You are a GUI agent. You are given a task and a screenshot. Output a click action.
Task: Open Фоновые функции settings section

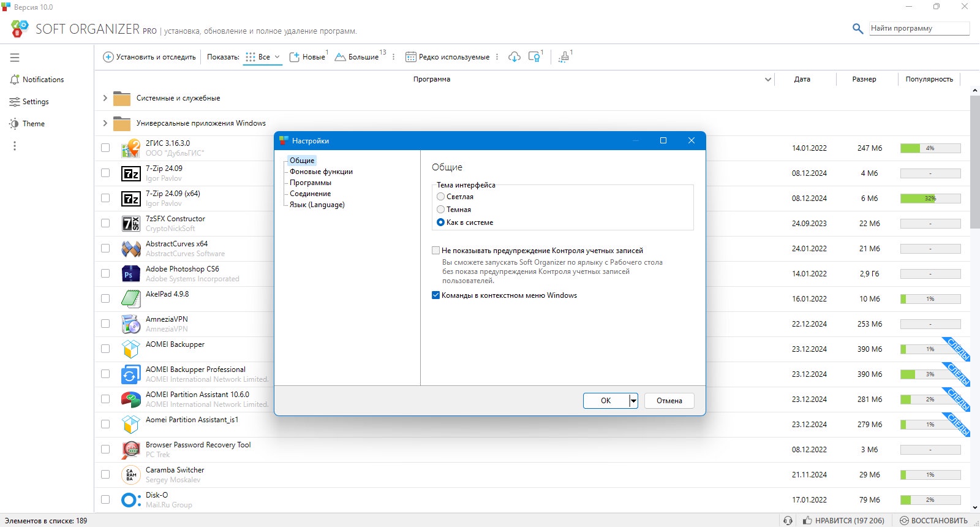[x=321, y=172]
